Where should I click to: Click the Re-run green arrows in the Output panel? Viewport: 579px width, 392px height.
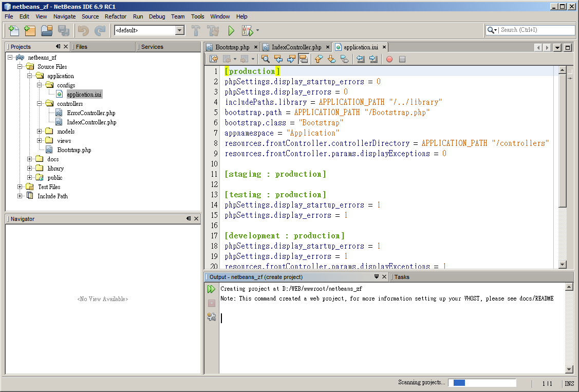click(x=211, y=289)
